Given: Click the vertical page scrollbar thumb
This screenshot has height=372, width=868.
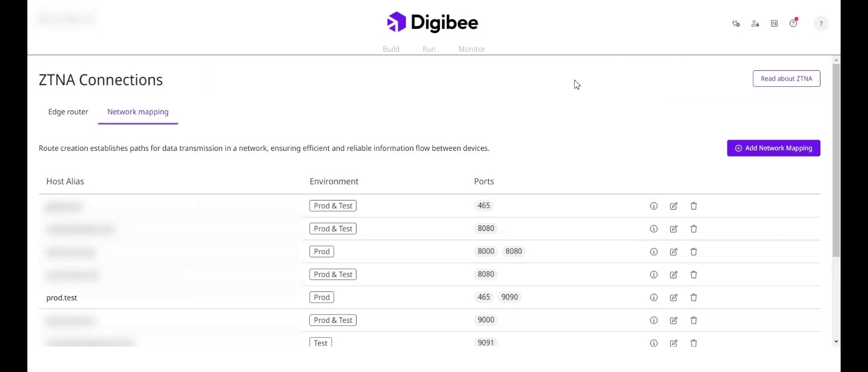Looking at the screenshot, I should tap(836, 160).
